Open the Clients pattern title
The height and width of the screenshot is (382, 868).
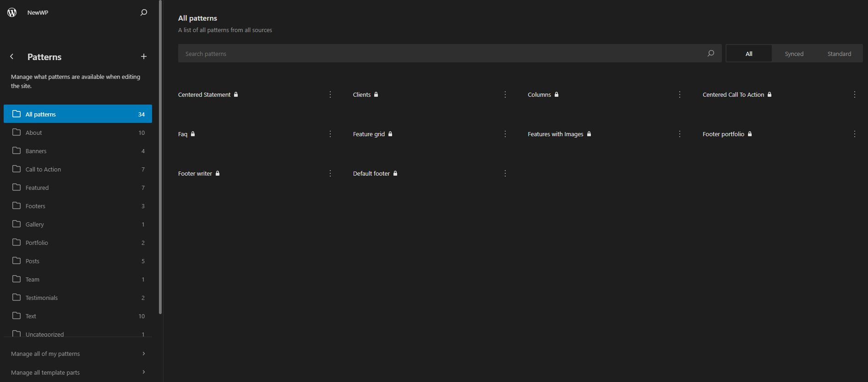point(362,94)
